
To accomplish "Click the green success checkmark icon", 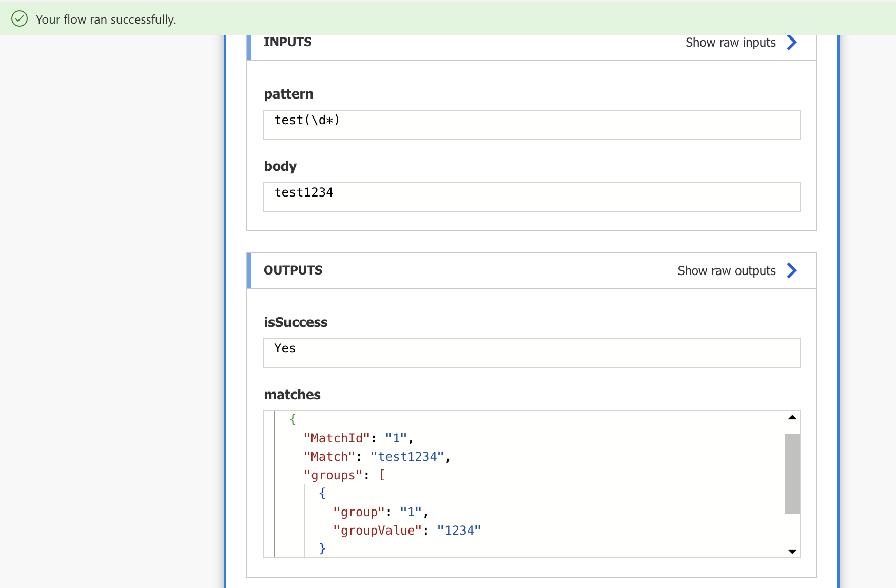I will (20, 19).
